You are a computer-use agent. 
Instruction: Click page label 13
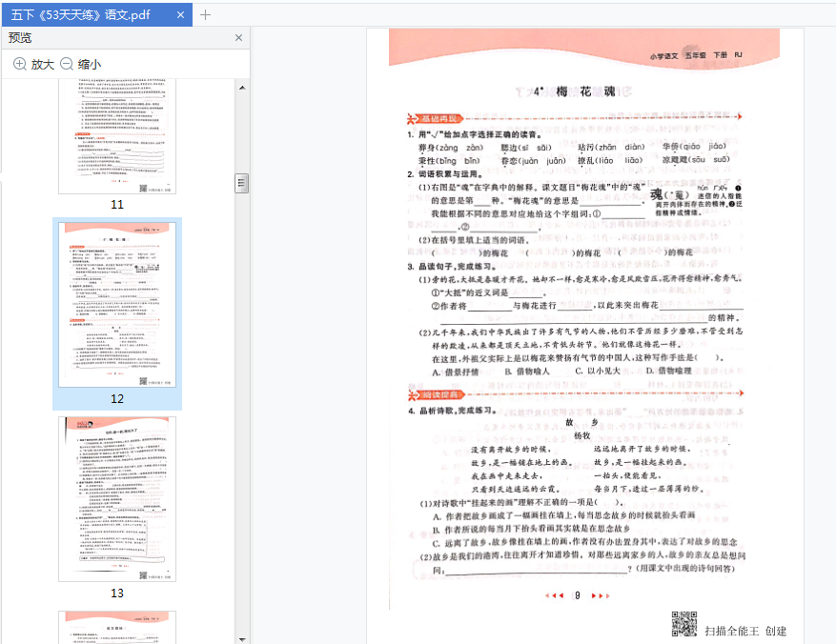click(x=117, y=594)
